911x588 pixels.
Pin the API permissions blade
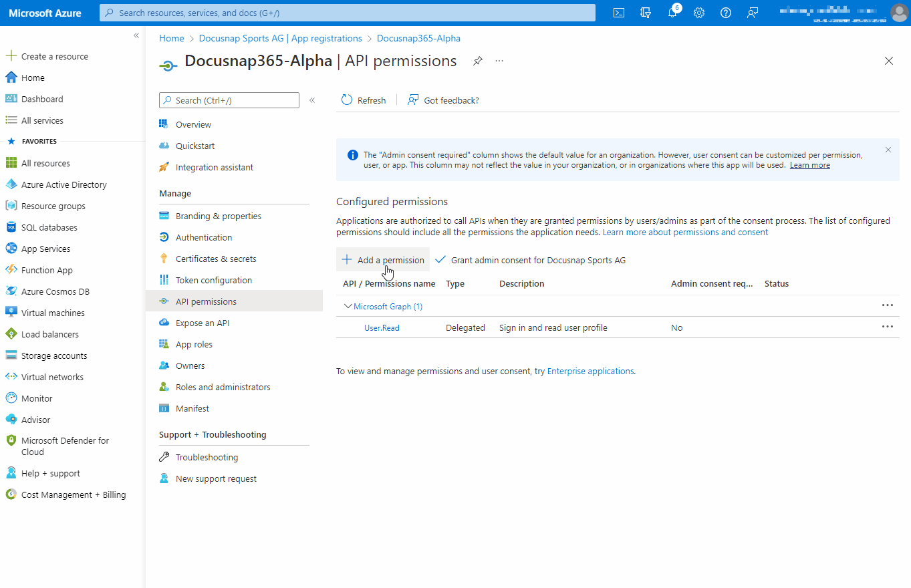477,61
